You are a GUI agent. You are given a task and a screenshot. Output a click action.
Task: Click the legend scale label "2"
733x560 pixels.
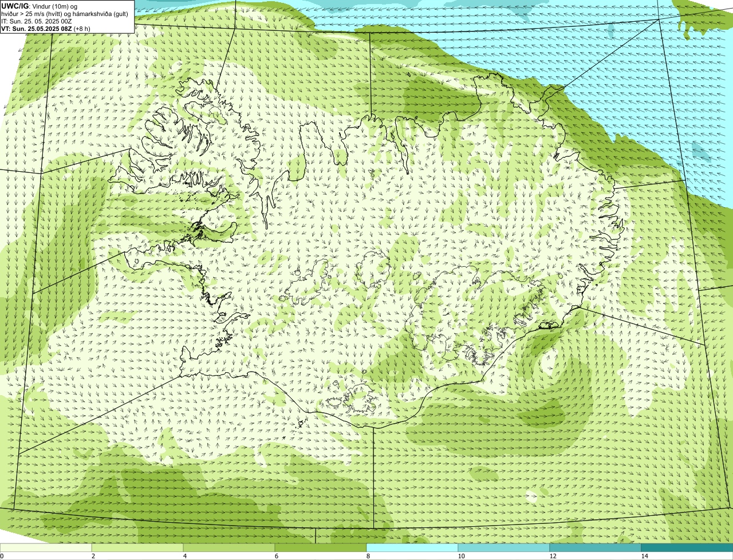[x=93, y=556]
